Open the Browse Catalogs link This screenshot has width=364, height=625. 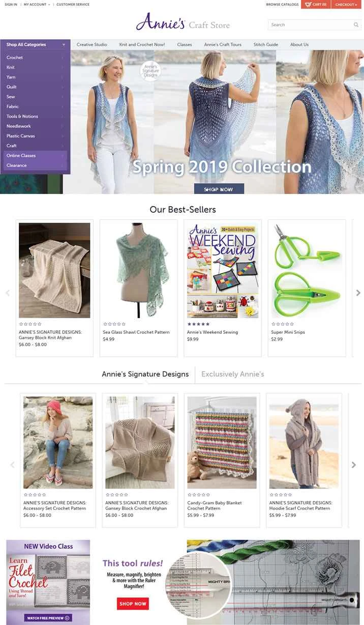[282, 5]
